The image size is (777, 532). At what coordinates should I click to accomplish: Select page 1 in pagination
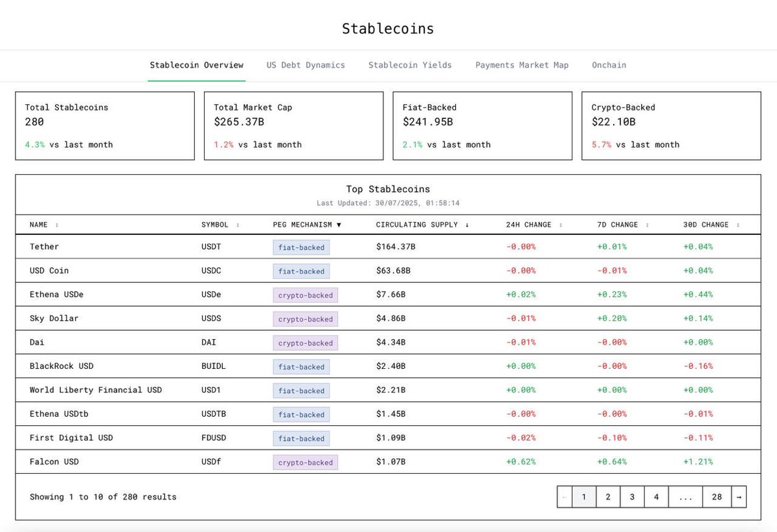[x=584, y=497]
